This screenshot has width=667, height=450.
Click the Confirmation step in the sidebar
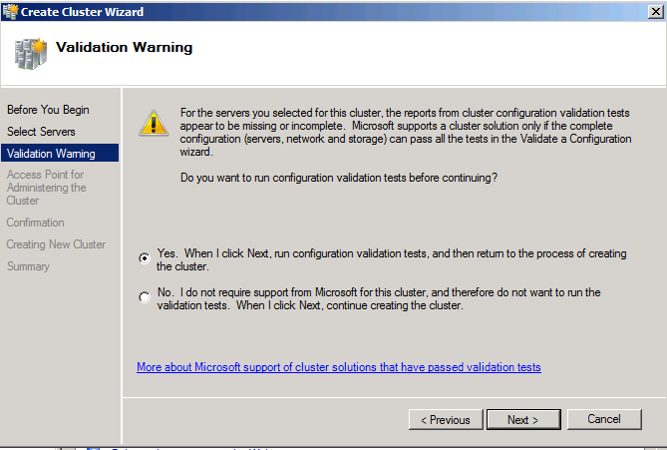tap(35, 222)
